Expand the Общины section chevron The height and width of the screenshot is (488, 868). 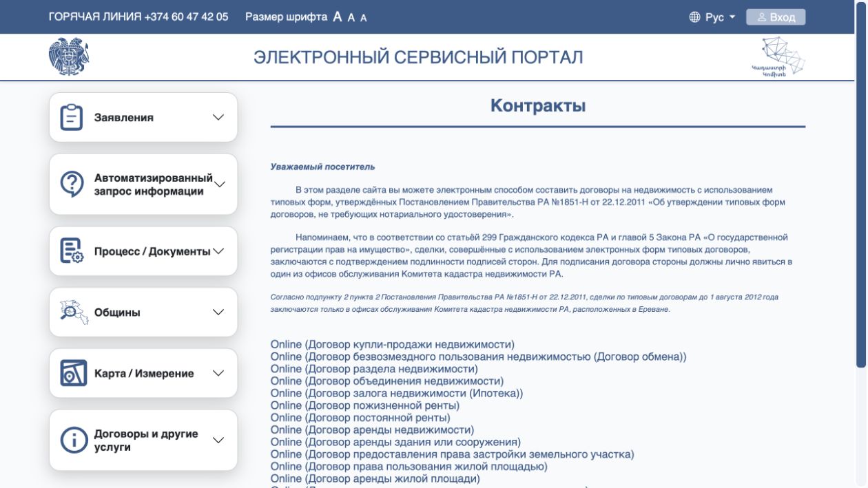[x=218, y=312]
